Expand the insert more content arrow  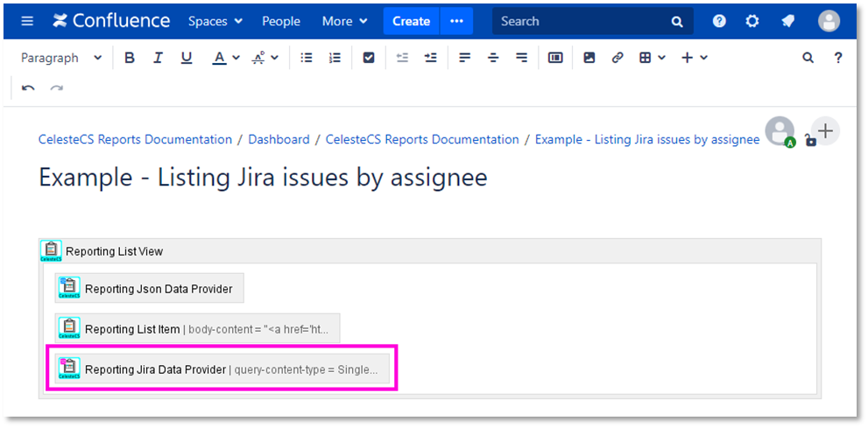click(703, 58)
